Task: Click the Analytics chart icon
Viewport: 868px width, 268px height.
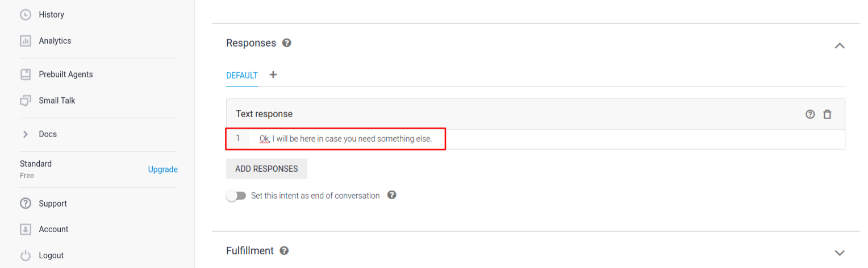Action: [x=25, y=41]
